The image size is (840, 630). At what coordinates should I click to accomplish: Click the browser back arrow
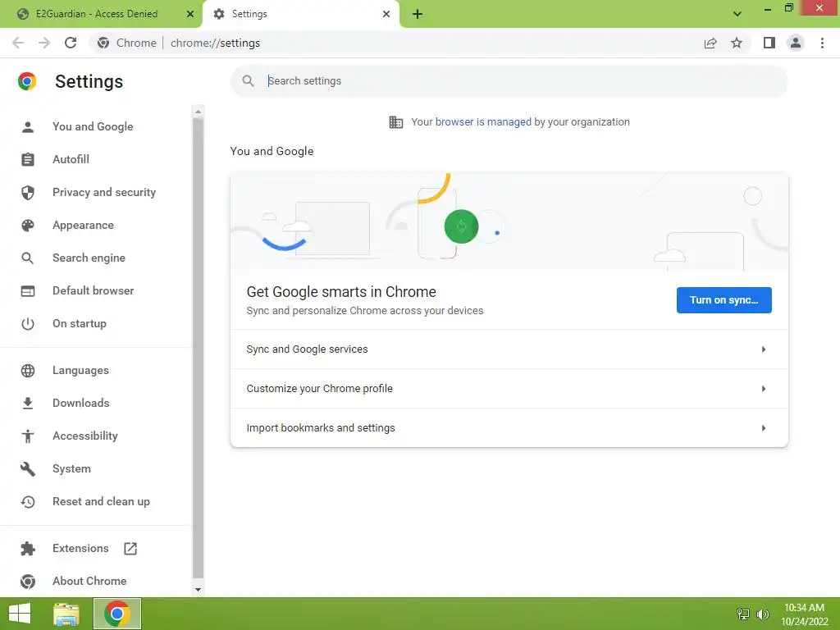18,43
